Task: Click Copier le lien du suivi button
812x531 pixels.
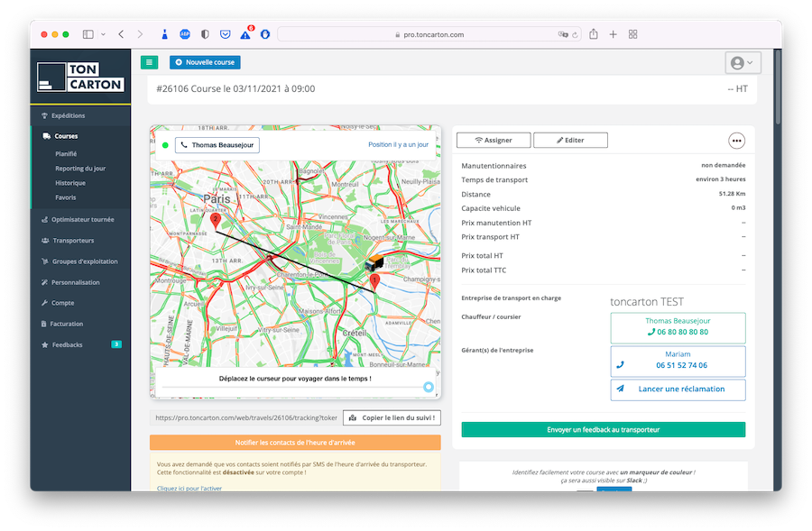Action: pyautogui.click(x=392, y=417)
